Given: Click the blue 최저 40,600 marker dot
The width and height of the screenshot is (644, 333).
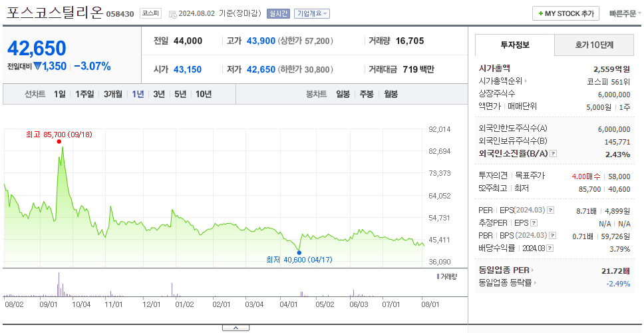Looking at the screenshot, I should click(x=299, y=252).
